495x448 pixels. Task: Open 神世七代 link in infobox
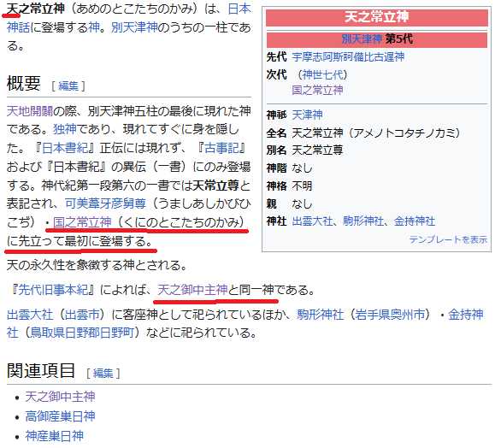coord(322,75)
